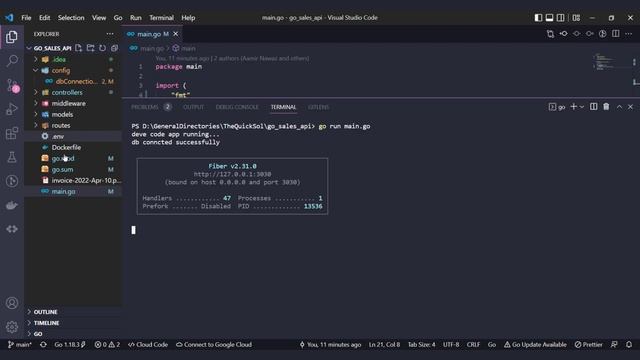Click Go Update Available notice
The image size is (640, 360).
point(535,344)
